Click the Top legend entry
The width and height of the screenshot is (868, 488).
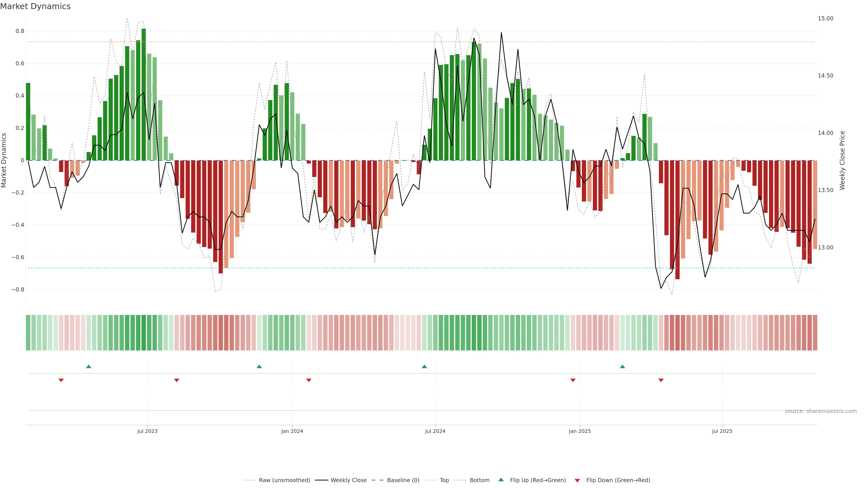pyautogui.click(x=444, y=480)
